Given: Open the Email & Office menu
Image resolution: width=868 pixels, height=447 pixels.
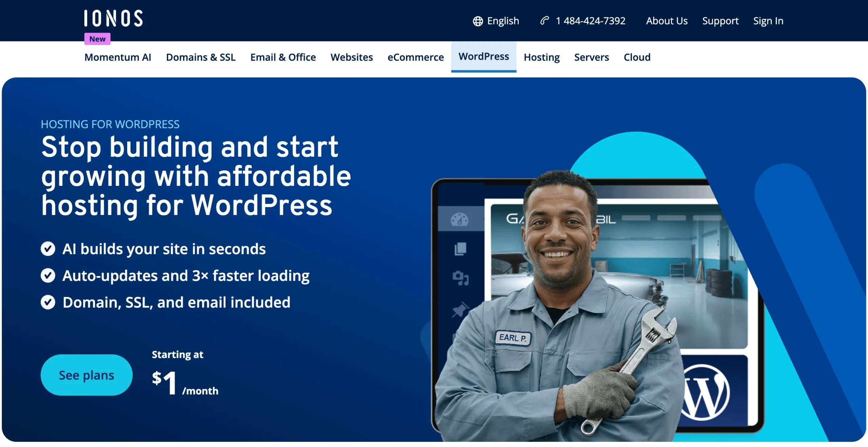Looking at the screenshot, I should (283, 57).
